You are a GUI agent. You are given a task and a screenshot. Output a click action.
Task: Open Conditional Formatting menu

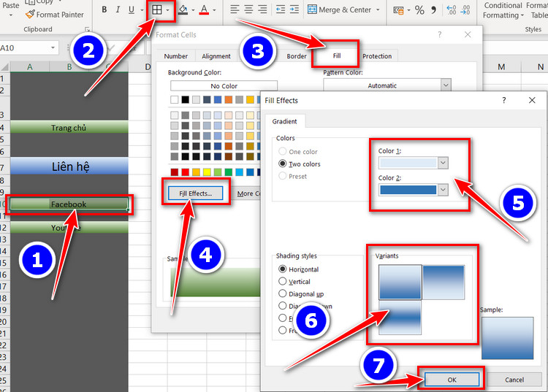tap(503, 10)
